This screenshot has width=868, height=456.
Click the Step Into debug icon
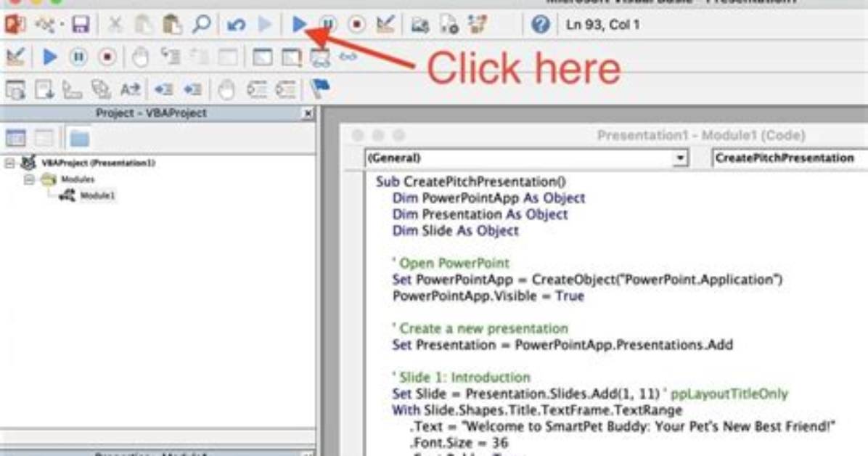tap(170, 57)
